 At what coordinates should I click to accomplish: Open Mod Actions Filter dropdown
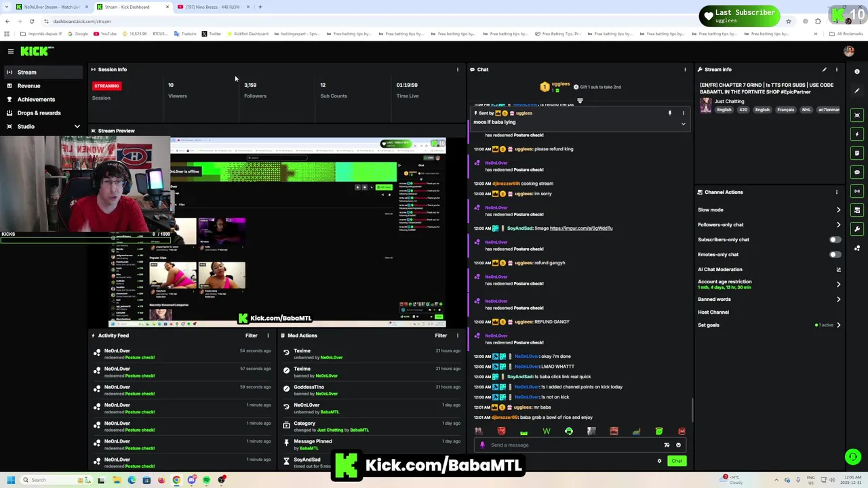[441, 335]
